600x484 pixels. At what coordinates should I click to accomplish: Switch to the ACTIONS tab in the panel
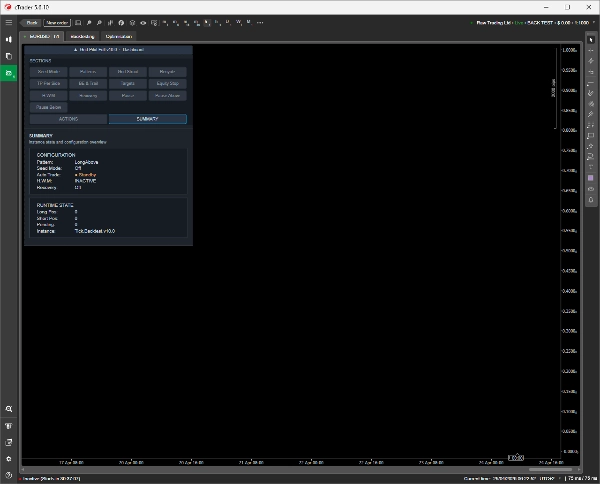click(x=68, y=119)
